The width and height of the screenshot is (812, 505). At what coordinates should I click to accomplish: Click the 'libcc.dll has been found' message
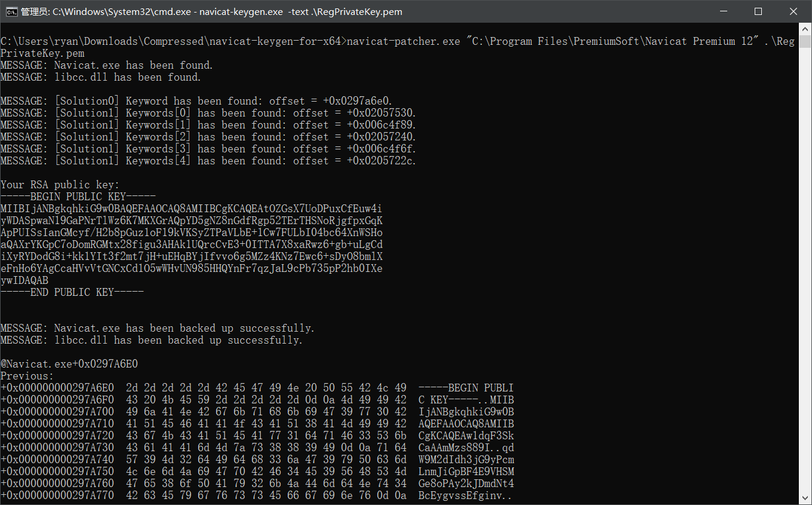(100, 77)
